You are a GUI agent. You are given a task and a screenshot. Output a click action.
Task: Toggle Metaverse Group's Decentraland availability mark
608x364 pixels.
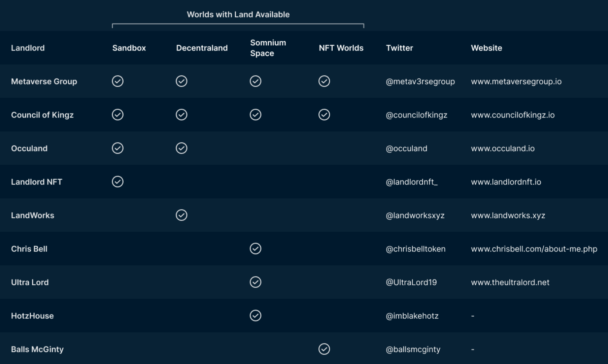pyautogui.click(x=181, y=81)
